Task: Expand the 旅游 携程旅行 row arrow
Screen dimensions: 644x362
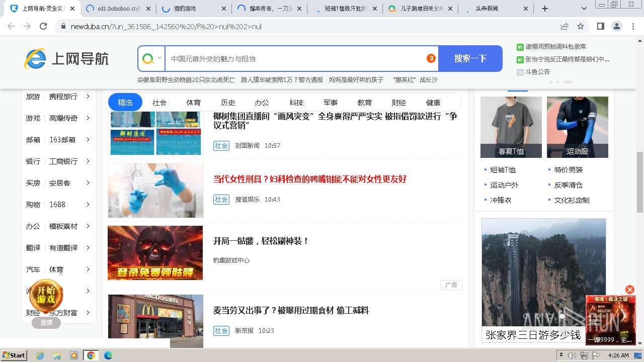Action: pyautogui.click(x=88, y=97)
